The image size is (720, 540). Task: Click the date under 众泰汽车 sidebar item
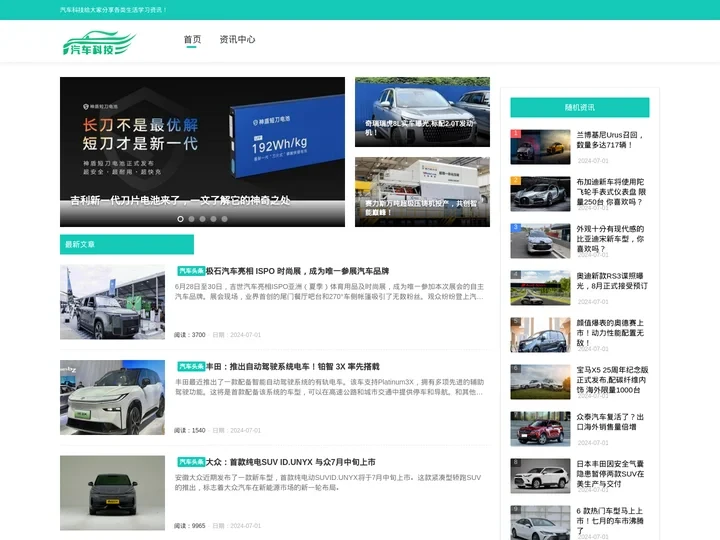click(x=593, y=443)
